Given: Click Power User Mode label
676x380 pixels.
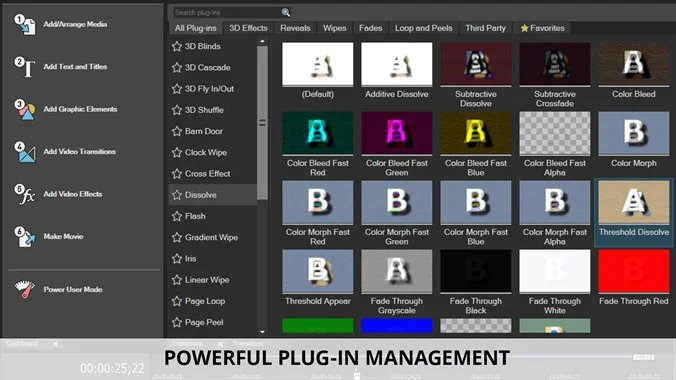Looking at the screenshot, I should (73, 289).
